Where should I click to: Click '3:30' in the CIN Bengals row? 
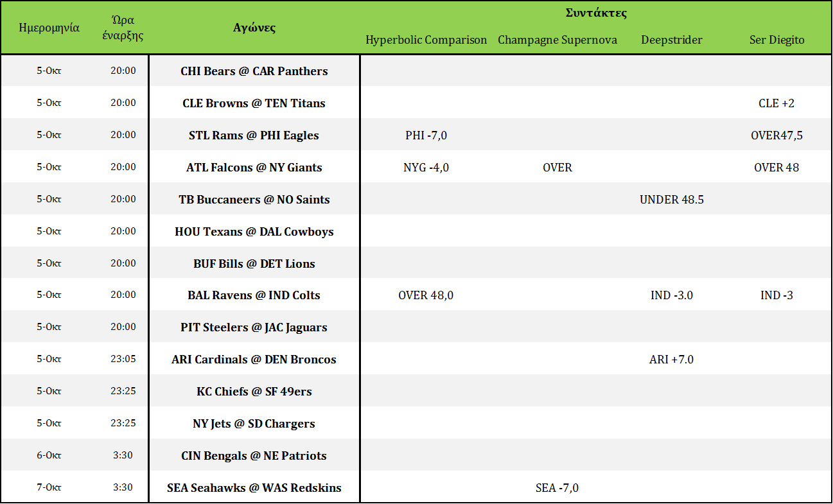pyautogui.click(x=123, y=455)
